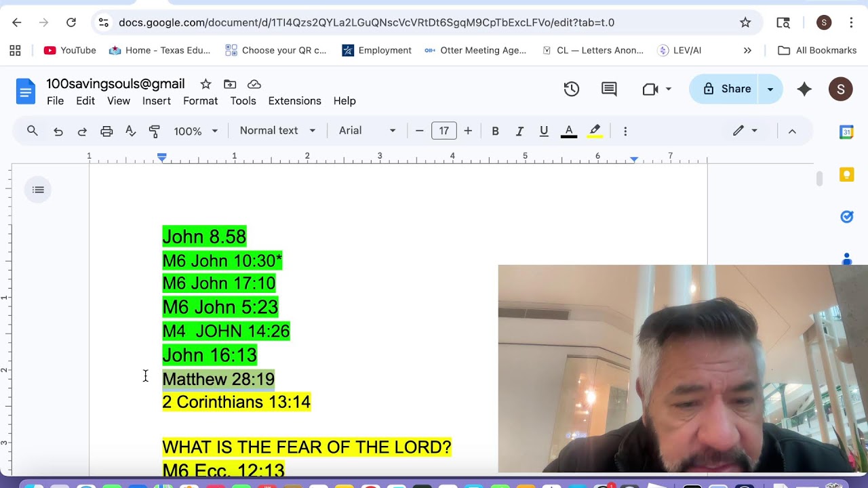Expand the Share options dropdown arrow

tap(770, 89)
